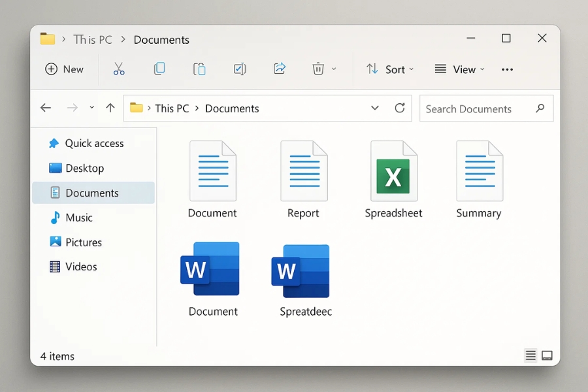588x392 pixels.
Task: Click the Delete trash can icon
Action: coord(318,69)
